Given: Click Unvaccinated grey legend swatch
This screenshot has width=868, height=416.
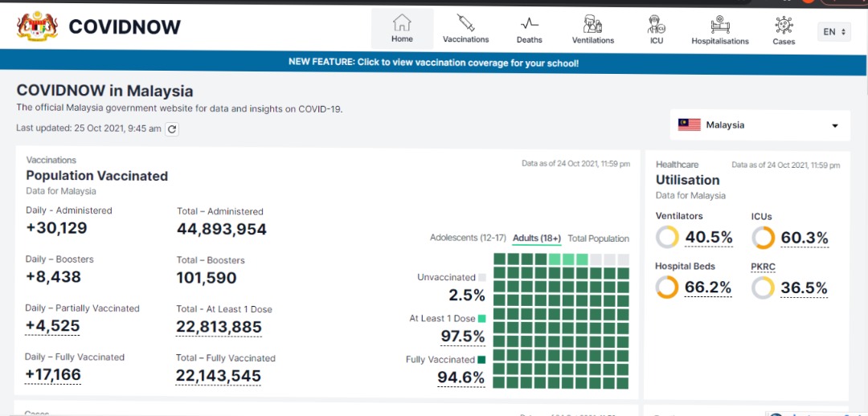Looking at the screenshot, I should [481, 278].
